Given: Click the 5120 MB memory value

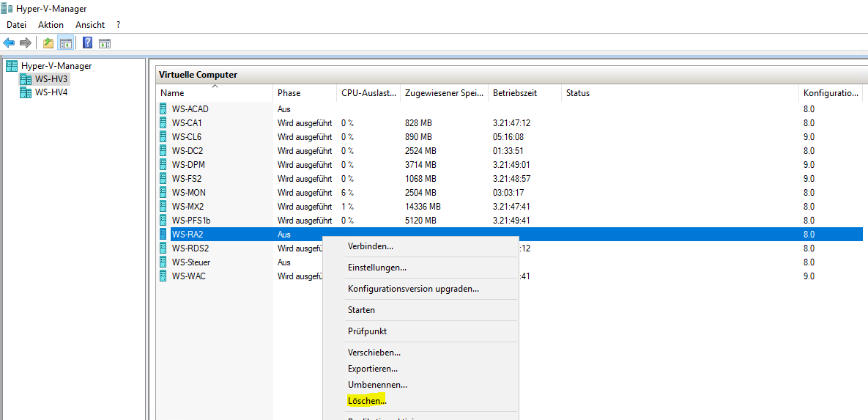Looking at the screenshot, I should [420, 220].
